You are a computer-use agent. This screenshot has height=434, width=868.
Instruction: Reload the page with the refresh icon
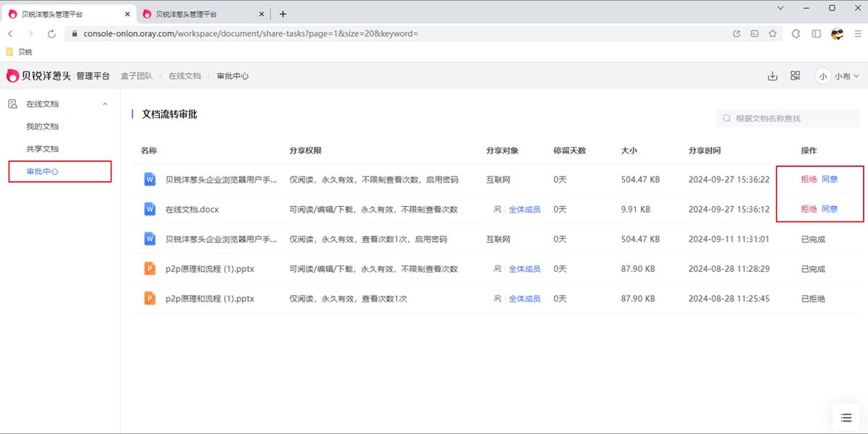[51, 34]
